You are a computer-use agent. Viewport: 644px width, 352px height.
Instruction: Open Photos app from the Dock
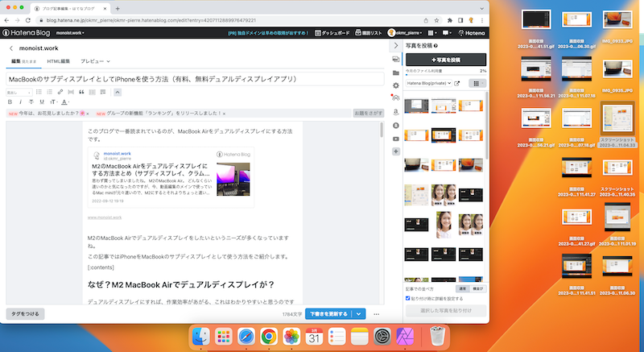291,337
